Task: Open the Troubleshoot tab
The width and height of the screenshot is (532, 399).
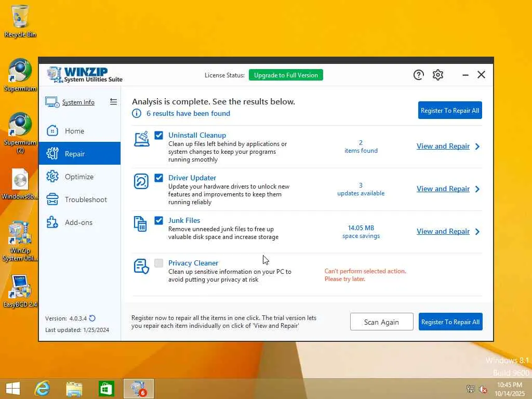Action: (79, 199)
